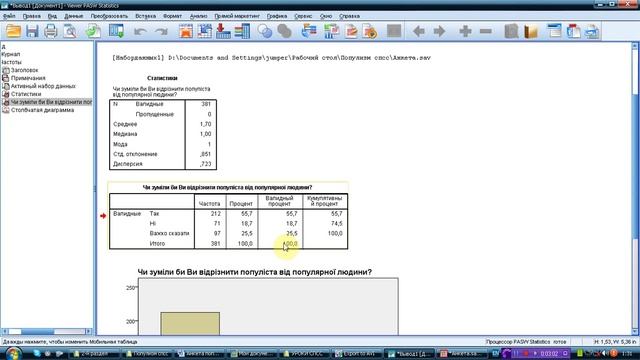
Task: Open the Окно menu
Action: (326, 16)
